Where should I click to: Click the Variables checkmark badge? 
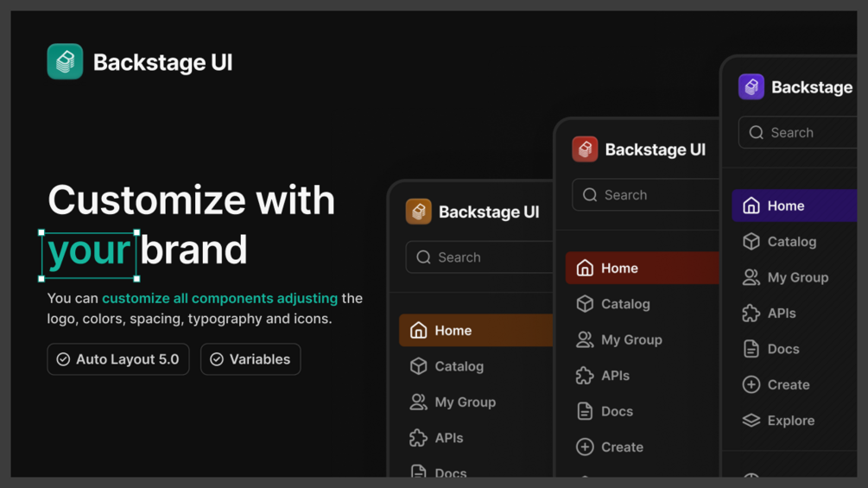coord(250,359)
